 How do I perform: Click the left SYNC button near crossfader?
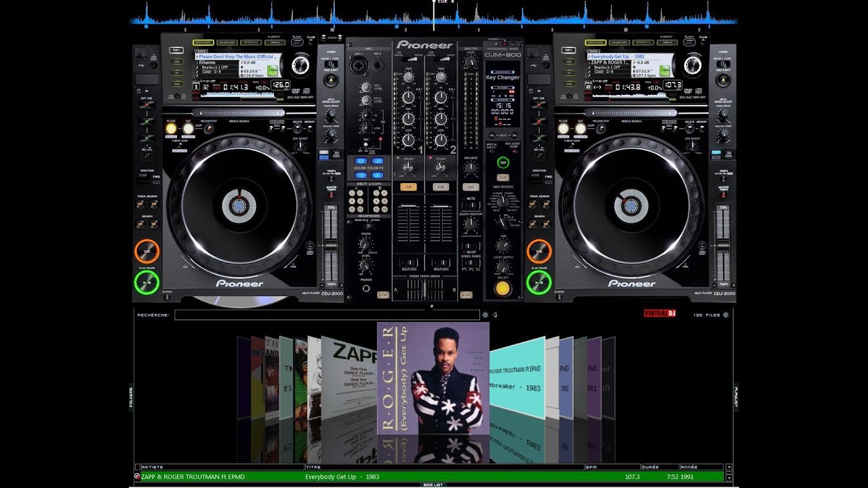coord(384,295)
